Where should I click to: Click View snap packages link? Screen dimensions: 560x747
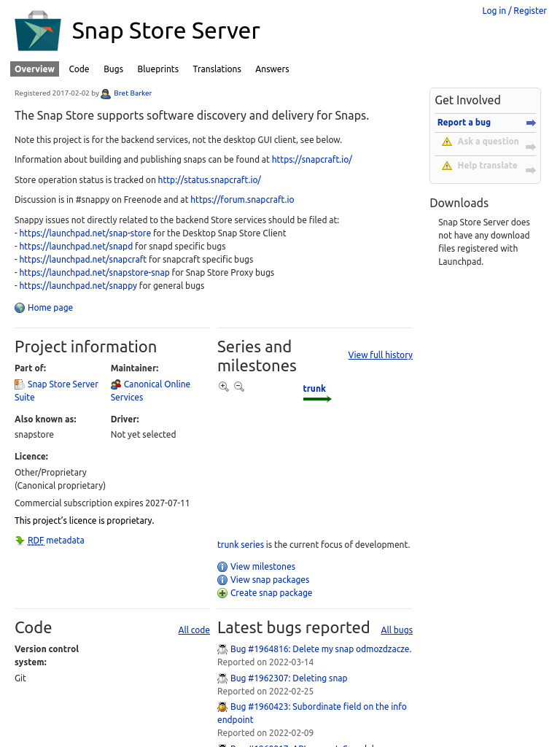270,580
